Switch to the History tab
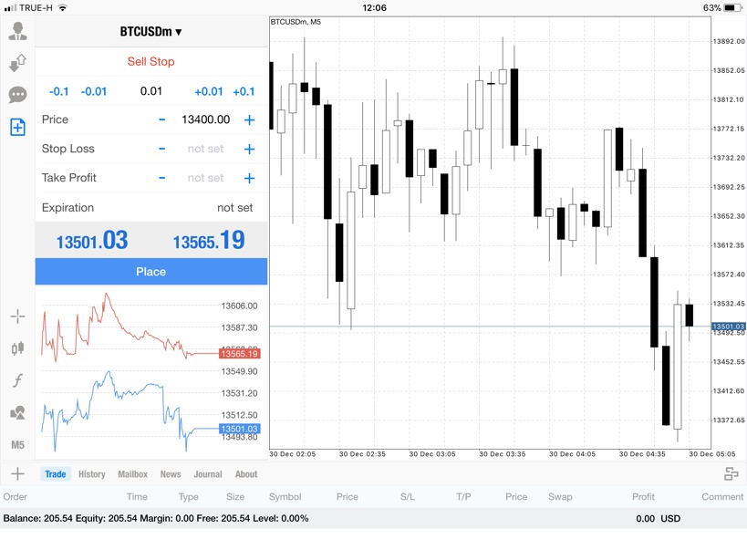747x560 pixels. (91, 474)
